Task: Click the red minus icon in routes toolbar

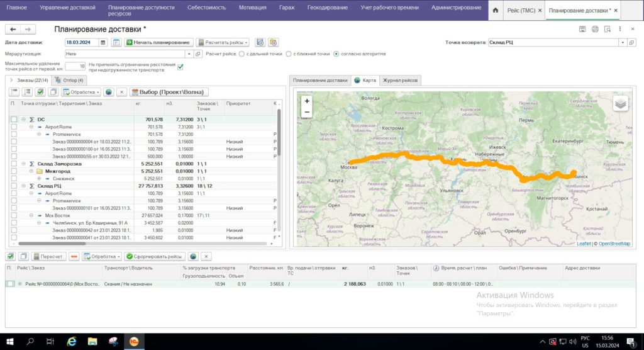Action: click(74, 257)
